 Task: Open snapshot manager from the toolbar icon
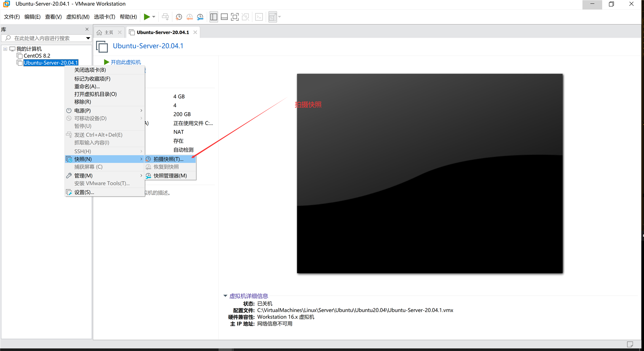point(200,17)
